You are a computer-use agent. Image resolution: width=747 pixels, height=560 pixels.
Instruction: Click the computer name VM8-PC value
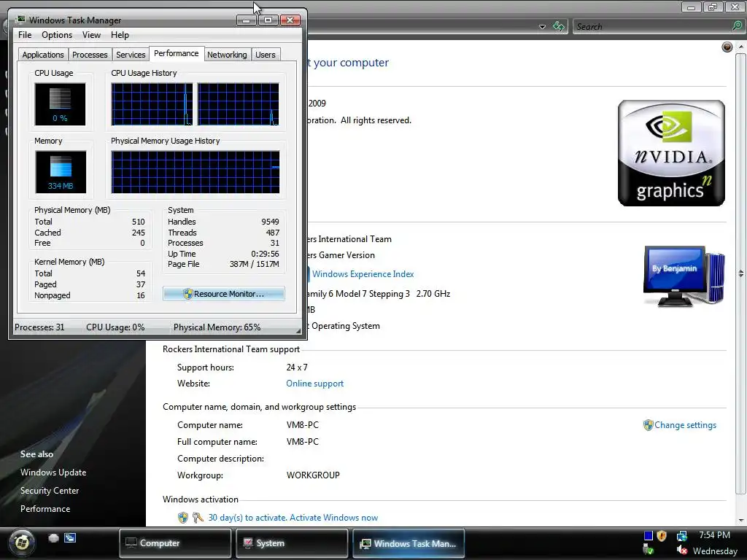(303, 425)
